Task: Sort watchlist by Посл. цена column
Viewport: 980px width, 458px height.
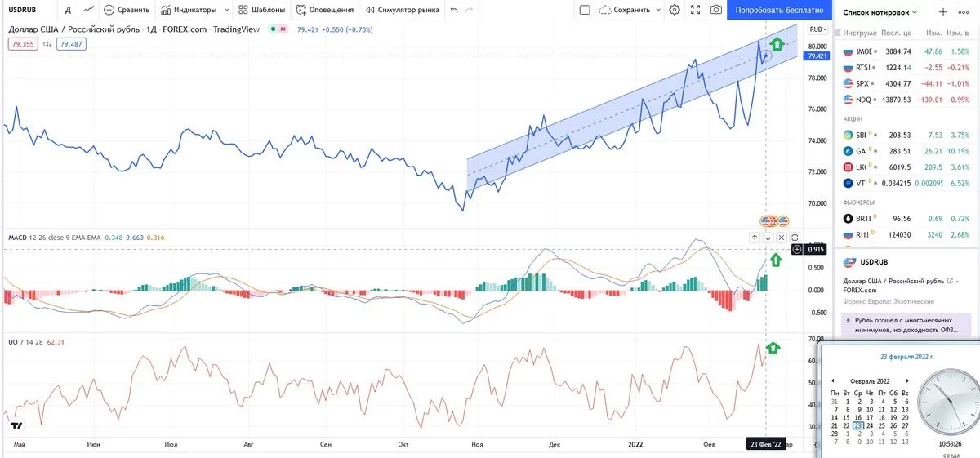Action: [x=897, y=33]
